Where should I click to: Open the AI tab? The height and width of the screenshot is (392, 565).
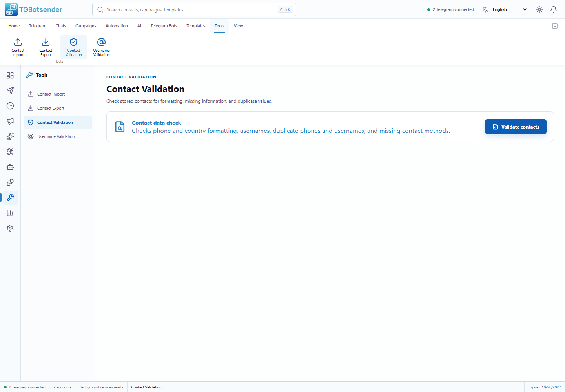[139, 26]
